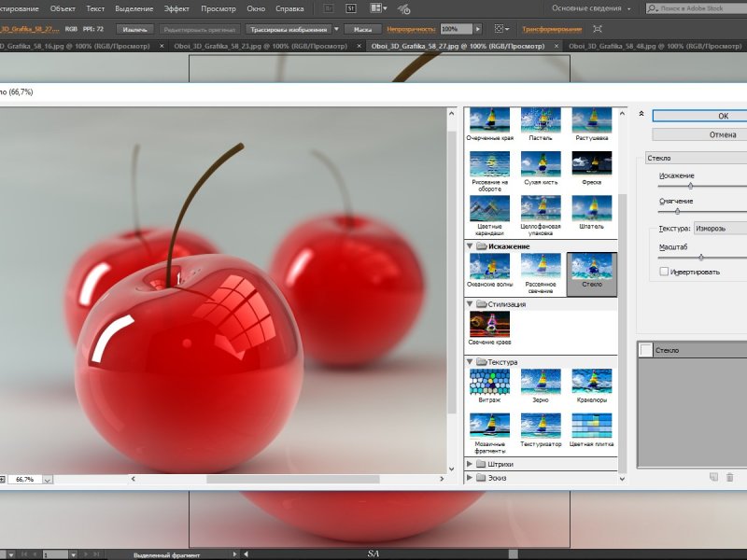This screenshot has height=560, width=747.
Task: Click the Маска button
Action: point(362,29)
